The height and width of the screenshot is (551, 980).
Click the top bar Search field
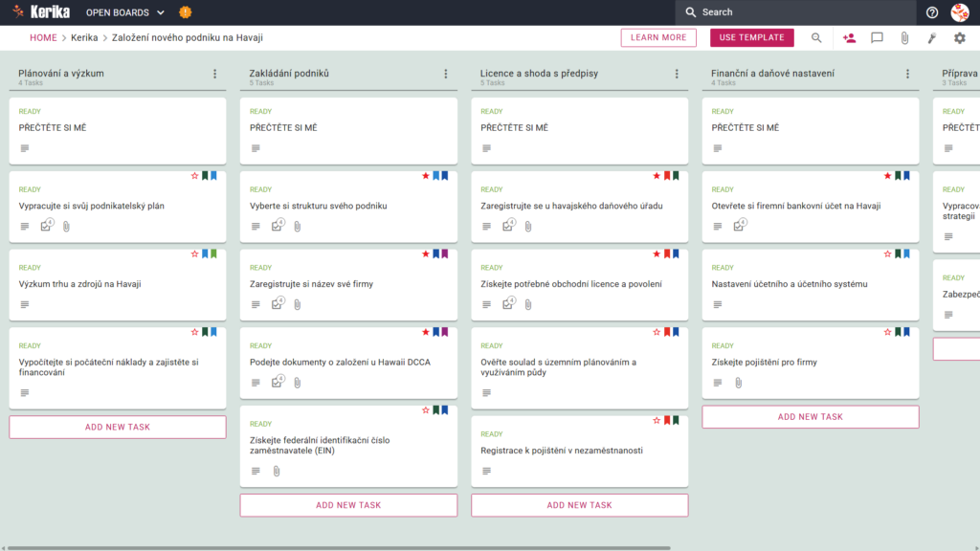point(795,11)
